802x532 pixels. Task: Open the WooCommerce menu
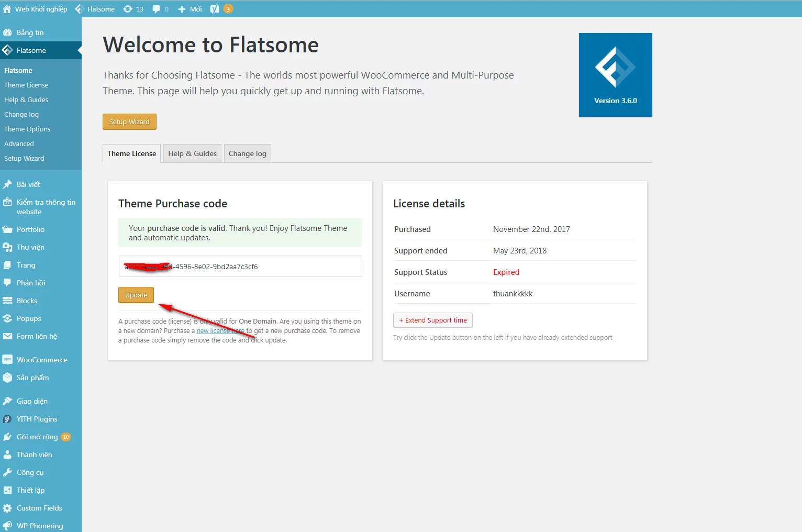point(41,360)
